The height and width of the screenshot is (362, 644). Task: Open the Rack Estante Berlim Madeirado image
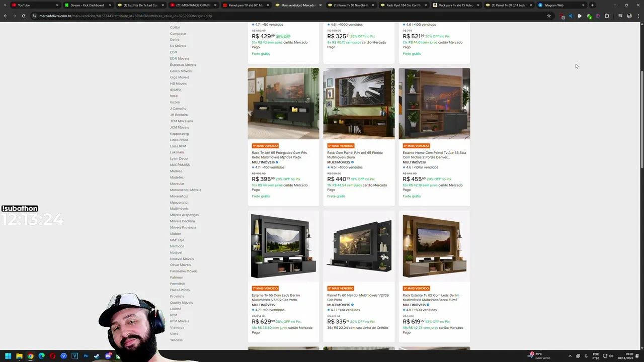pyautogui.click(x=434, y=246)
